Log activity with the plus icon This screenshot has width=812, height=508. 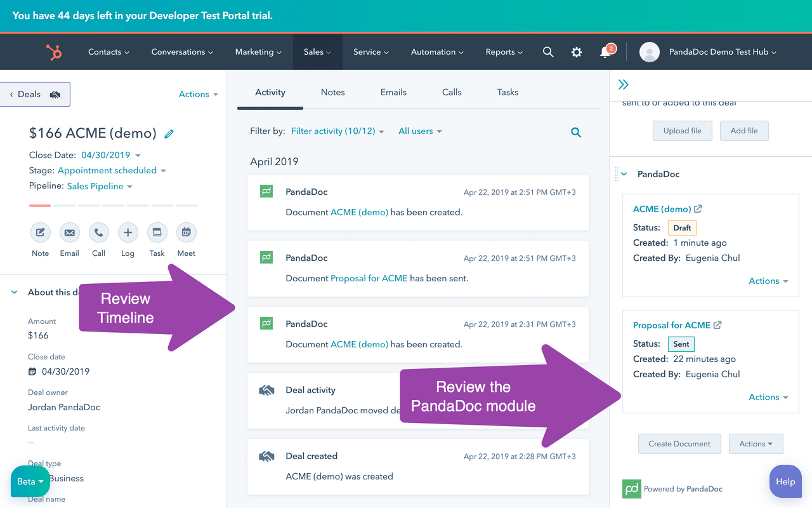pyautogui.click(x=128, y=232)
